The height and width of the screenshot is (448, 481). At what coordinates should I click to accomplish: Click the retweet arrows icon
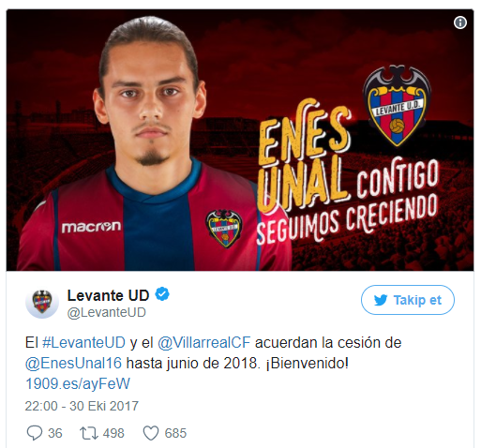click(89, 433)
